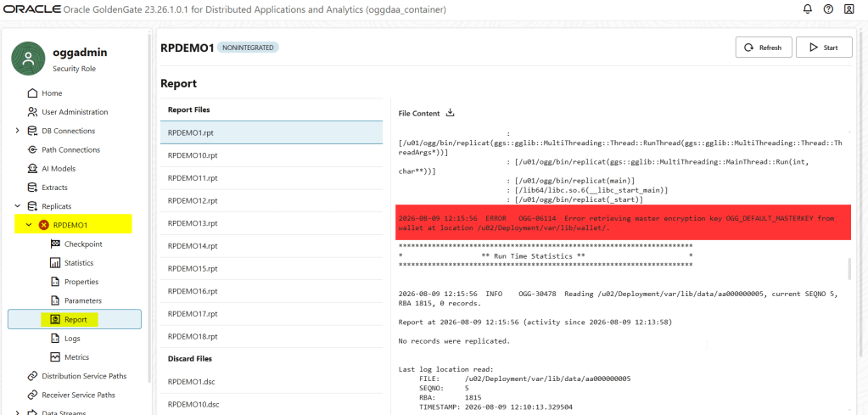Click the Path Connections icon
This screenshot has width=868, height=415.
click(32, 149)
